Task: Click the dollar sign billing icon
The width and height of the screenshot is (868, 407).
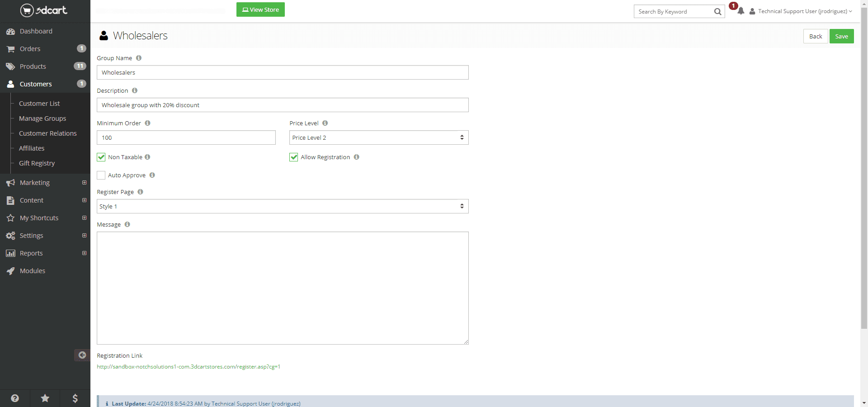Action: point(75,398)
